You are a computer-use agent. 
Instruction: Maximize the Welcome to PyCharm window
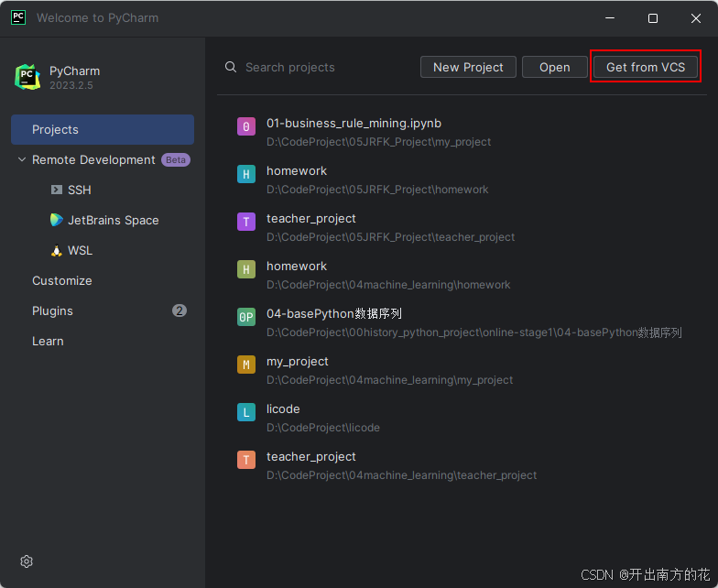pos(653,18)
